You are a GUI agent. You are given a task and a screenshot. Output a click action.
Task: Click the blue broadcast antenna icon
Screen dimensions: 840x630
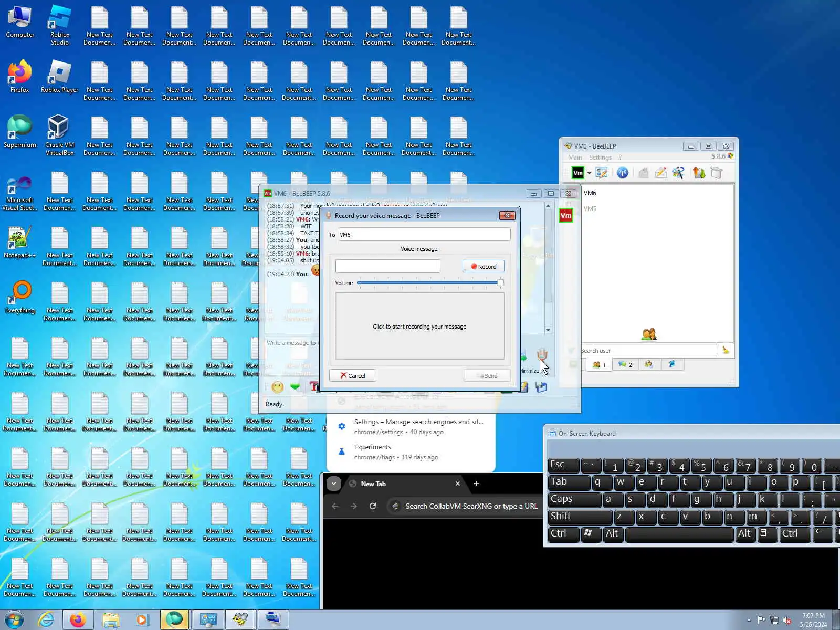(623, 173)
